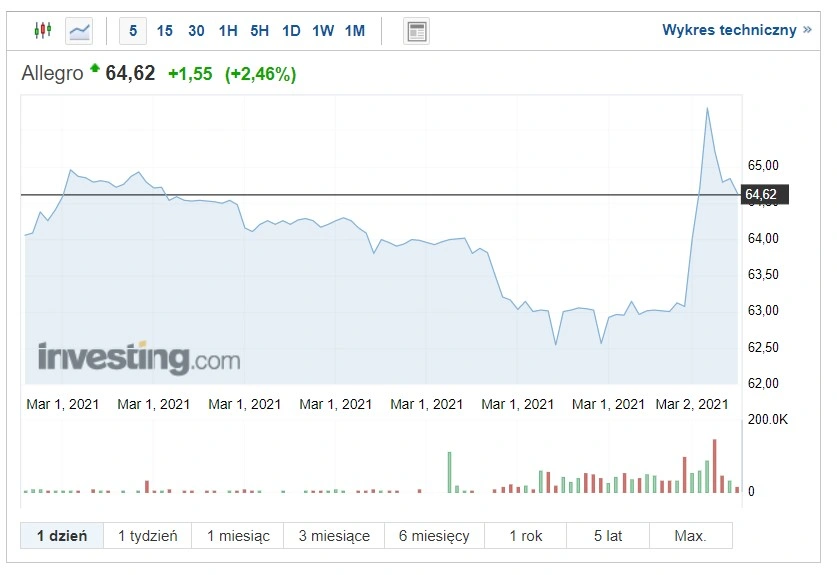The image size is (837, 575).
Task: Show the Max. time range
Action: pyautogui.click(x=691, y=535)
